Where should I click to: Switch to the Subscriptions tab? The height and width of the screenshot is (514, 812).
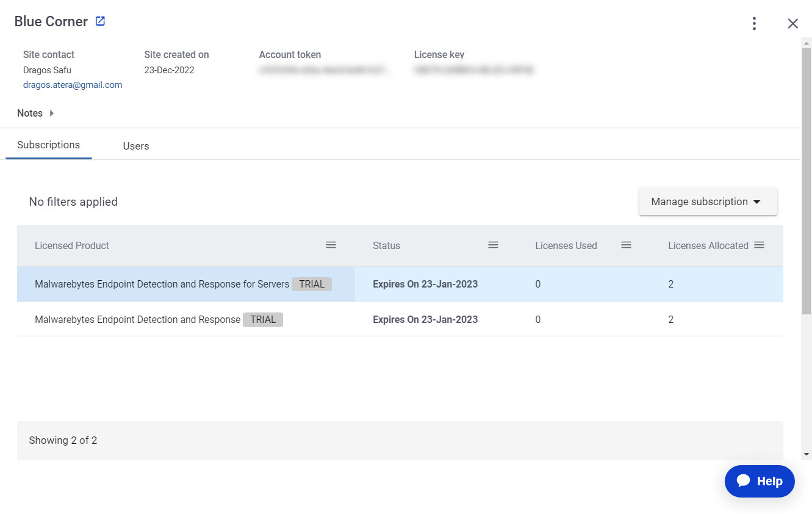click(49, 145)
